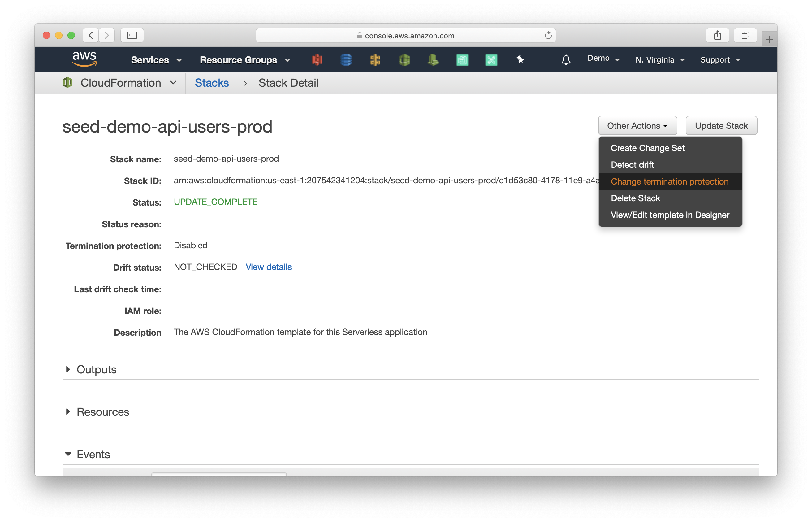
Task: Reload the page in Safari
Action: [548, 35]
